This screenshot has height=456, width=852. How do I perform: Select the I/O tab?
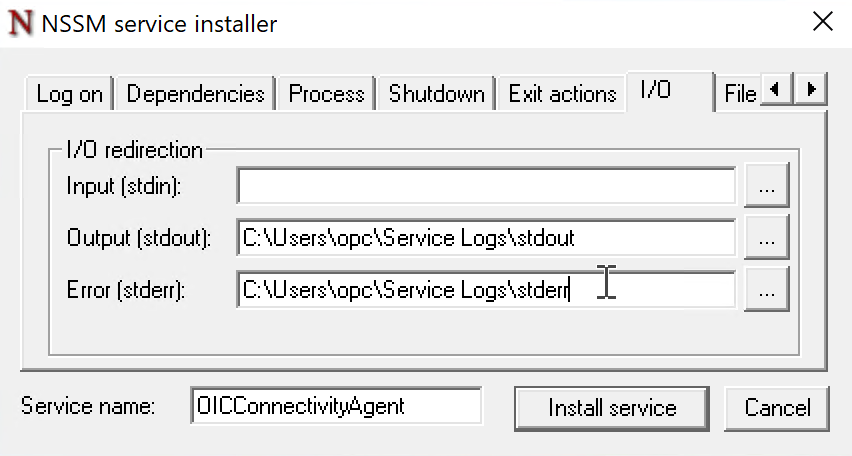pyautogui.click(x=656, y=90)
